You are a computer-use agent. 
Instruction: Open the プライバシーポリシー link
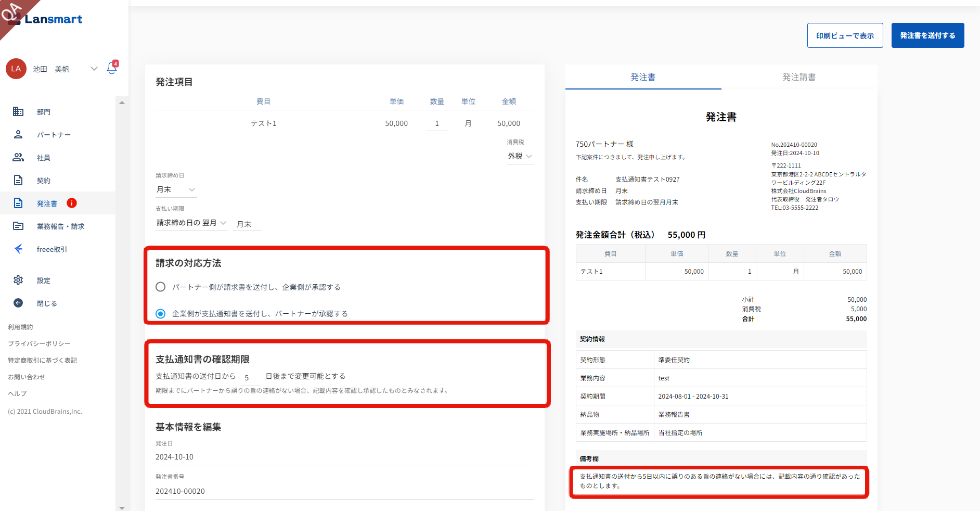coord(39,343)
